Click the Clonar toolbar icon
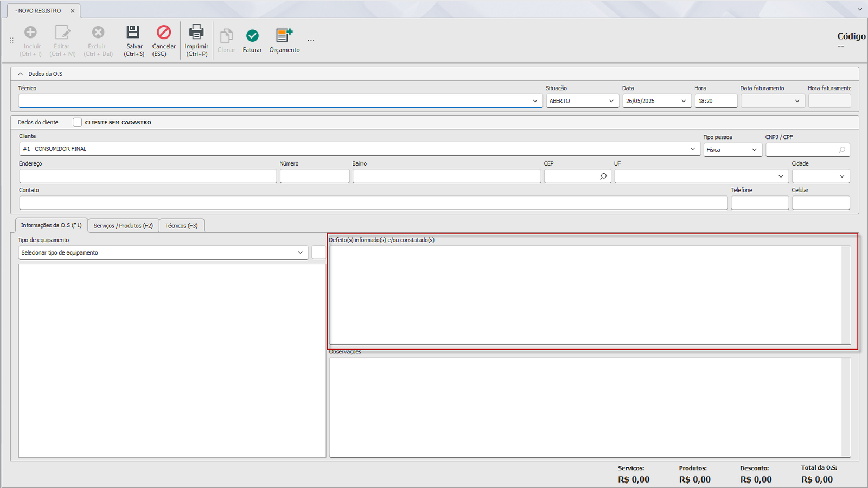Image resolution: width=868 pixels, height=488 pixels. 226,36
